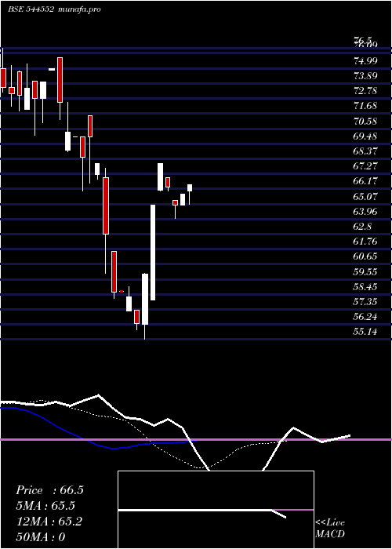Click the 59.55 price axis label
Screen dimensions: 392x549
point(365,271)
